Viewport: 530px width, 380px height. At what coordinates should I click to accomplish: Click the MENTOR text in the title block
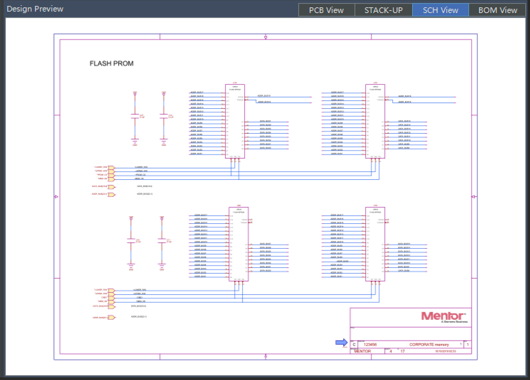coord(362,351)
